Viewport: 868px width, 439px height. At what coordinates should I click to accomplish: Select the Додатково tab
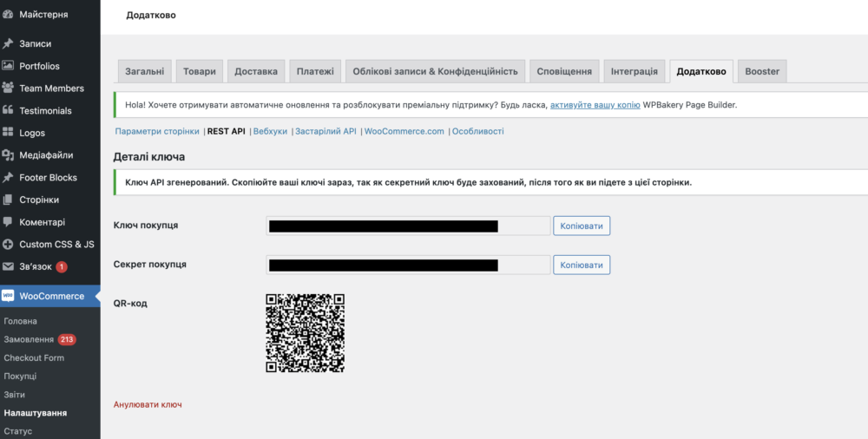click(x=701, y=71)
